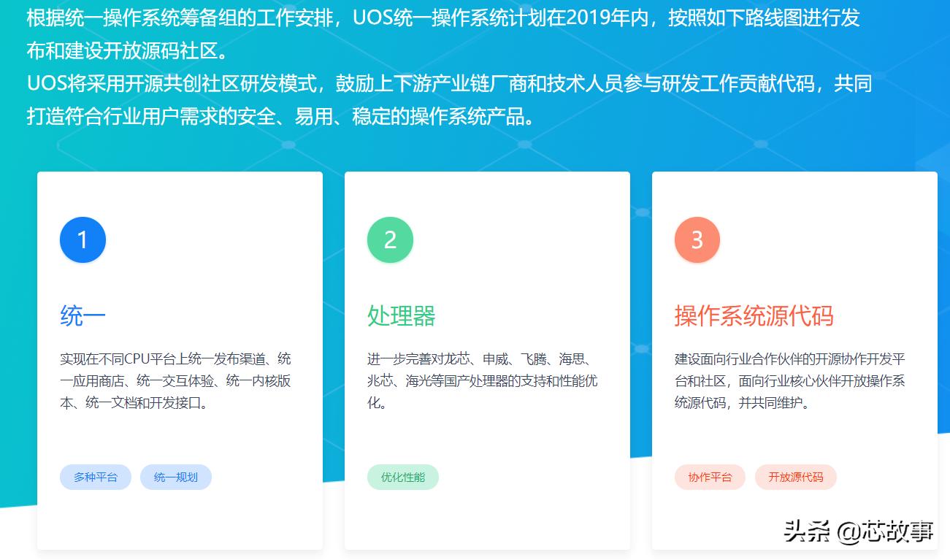Toggle the 统一规划 tag selection

[175, 477]
